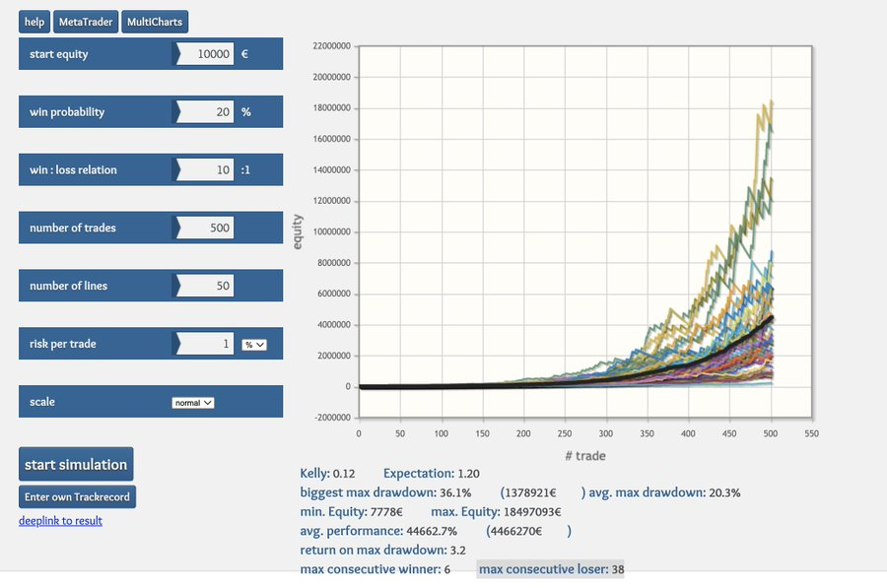Click the risk per trade value field
Screen dimensions: 887x588
coord(208,344)
